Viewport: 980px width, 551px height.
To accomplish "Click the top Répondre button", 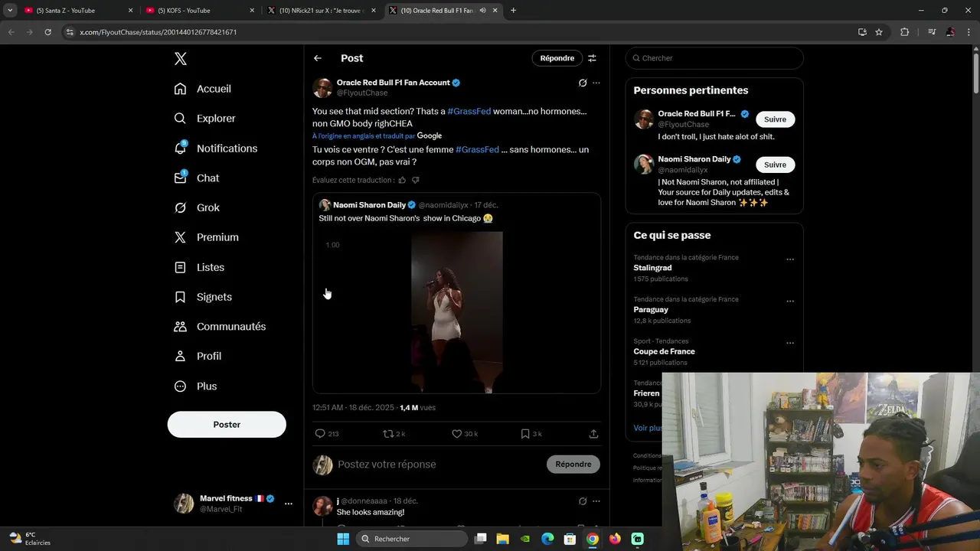I will (557, 58).
